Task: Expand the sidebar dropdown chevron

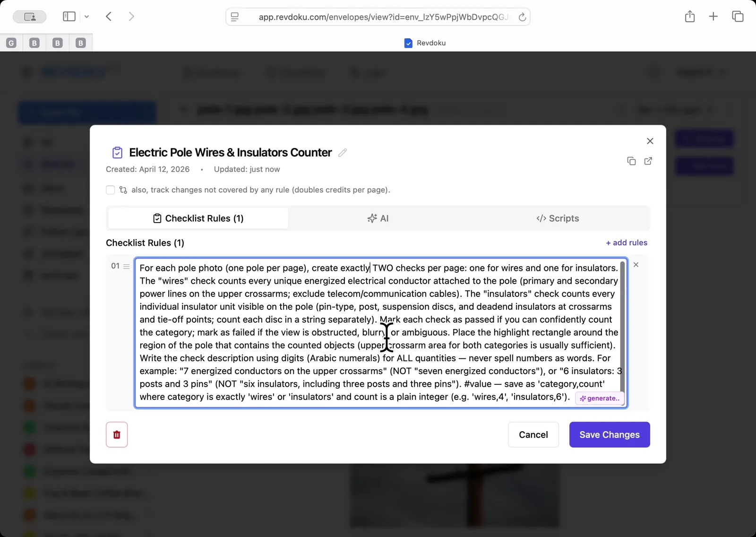Action: click(86, 17)
